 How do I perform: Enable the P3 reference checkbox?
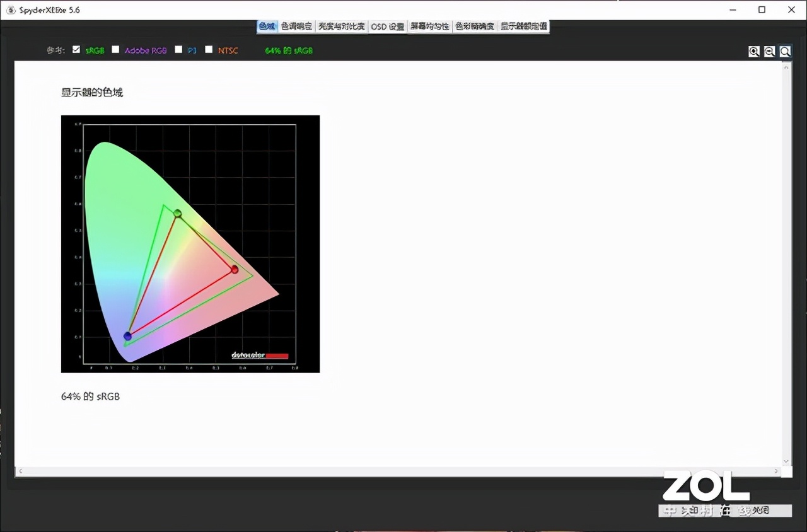[178, 49]
